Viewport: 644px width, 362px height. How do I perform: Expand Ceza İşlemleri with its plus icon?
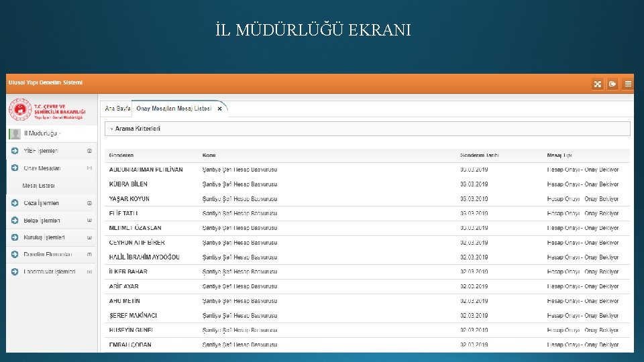click(x=89, y=203)
